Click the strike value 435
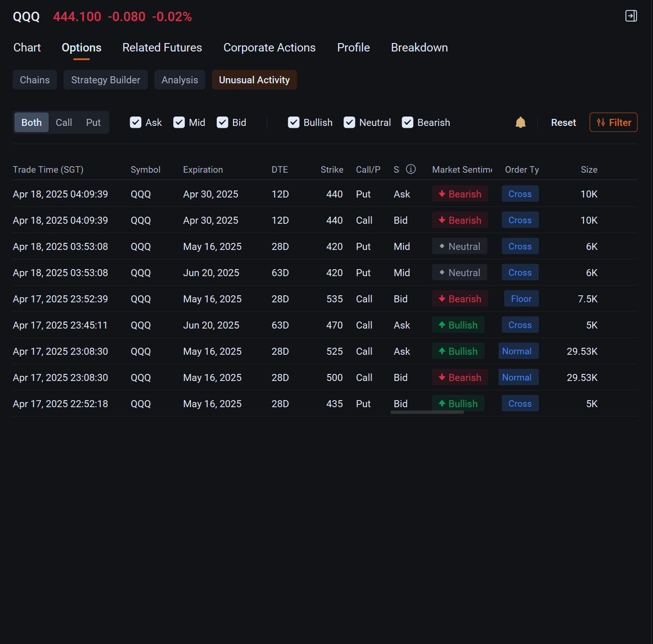This screenshot has height=644, width=653. tap(335, 403)
